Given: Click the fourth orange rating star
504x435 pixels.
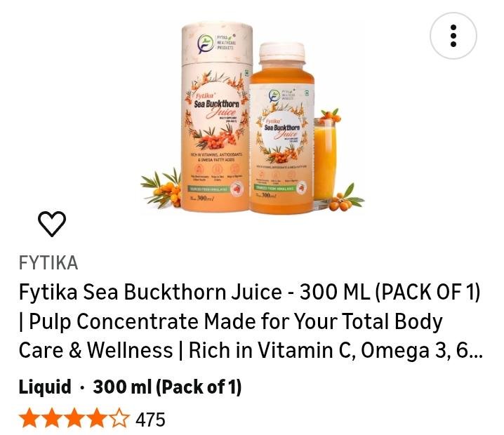Looking at the screenshot, I should [96, 418].
